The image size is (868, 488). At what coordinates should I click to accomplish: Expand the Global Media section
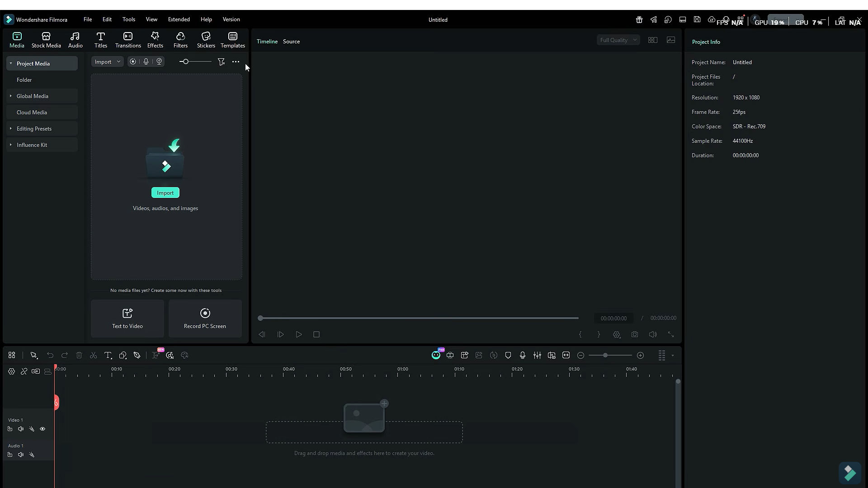[x=11, y=96]
